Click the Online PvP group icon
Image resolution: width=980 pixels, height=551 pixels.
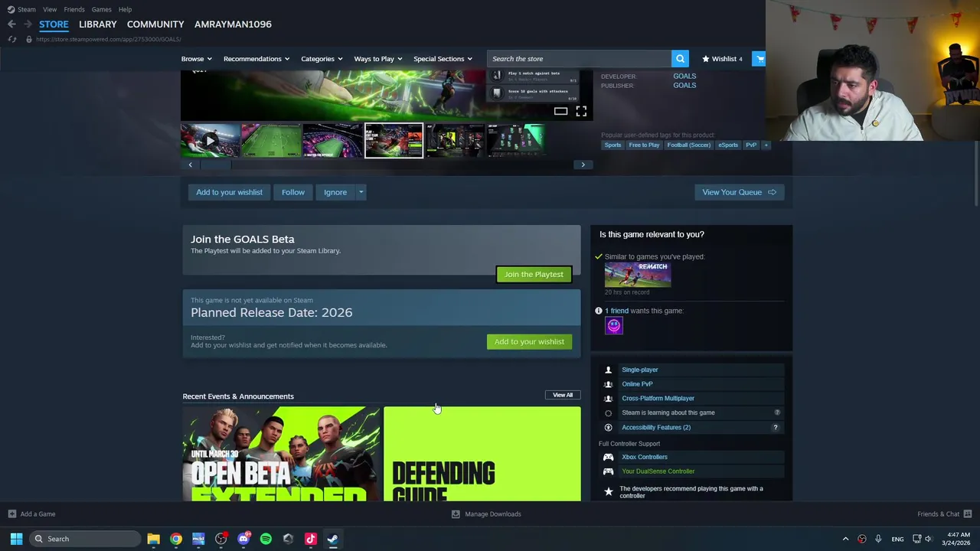[608, 384]
